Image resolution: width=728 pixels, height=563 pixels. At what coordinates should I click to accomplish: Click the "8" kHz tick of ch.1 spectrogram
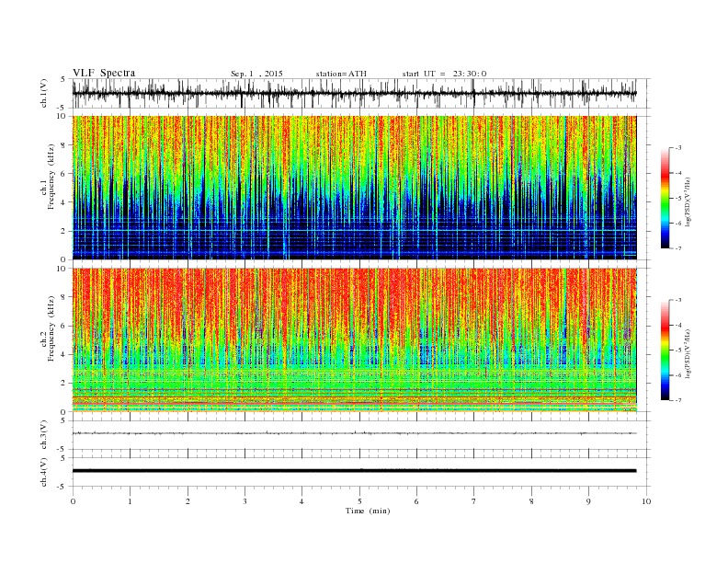pyautogui.click(x=63, y=145)
